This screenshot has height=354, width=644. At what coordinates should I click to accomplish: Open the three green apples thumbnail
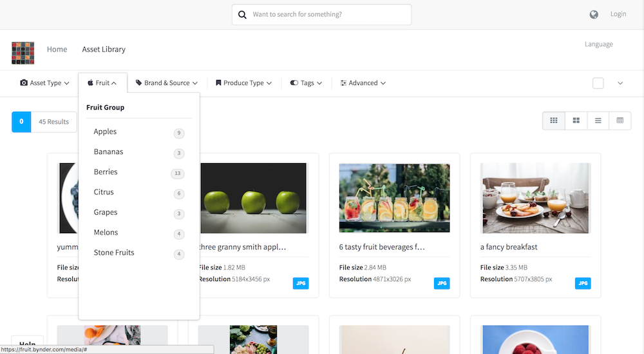pos(253,198)
